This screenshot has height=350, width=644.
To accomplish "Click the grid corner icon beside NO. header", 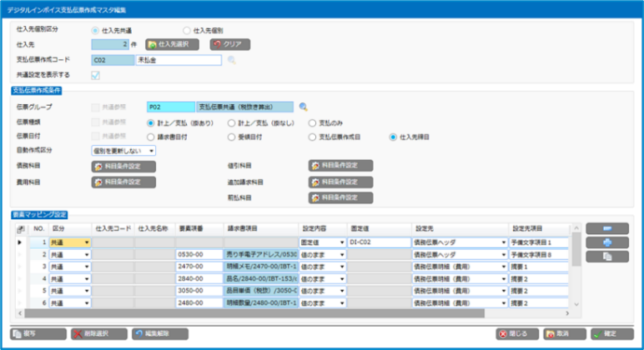I will point(21,227).
